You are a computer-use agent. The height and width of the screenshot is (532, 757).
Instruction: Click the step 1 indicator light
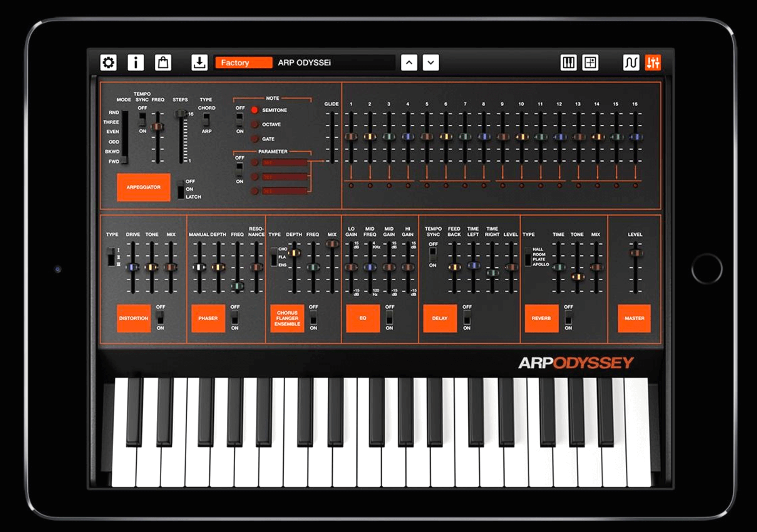click(351, 186)
